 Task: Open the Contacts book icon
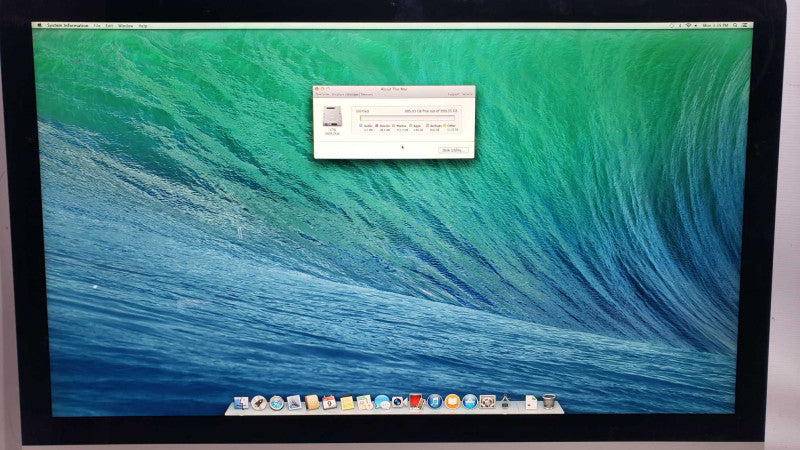click(x=312, y=403)
